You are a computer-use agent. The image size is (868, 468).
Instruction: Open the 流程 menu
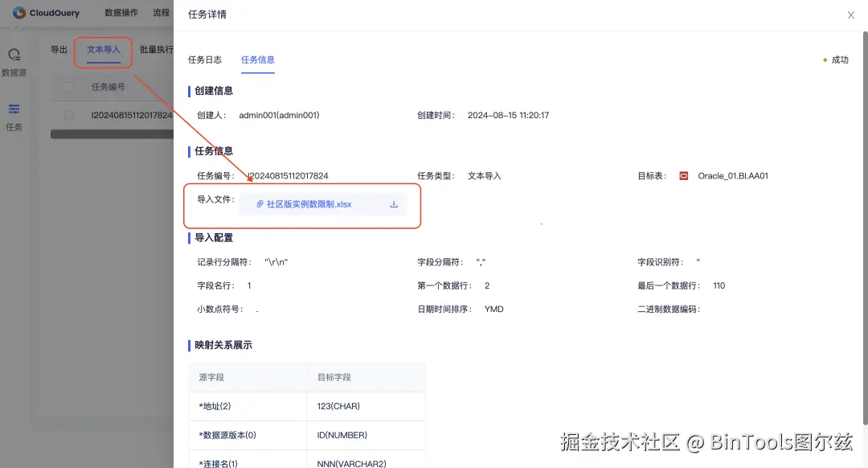(x=161, y=12)
